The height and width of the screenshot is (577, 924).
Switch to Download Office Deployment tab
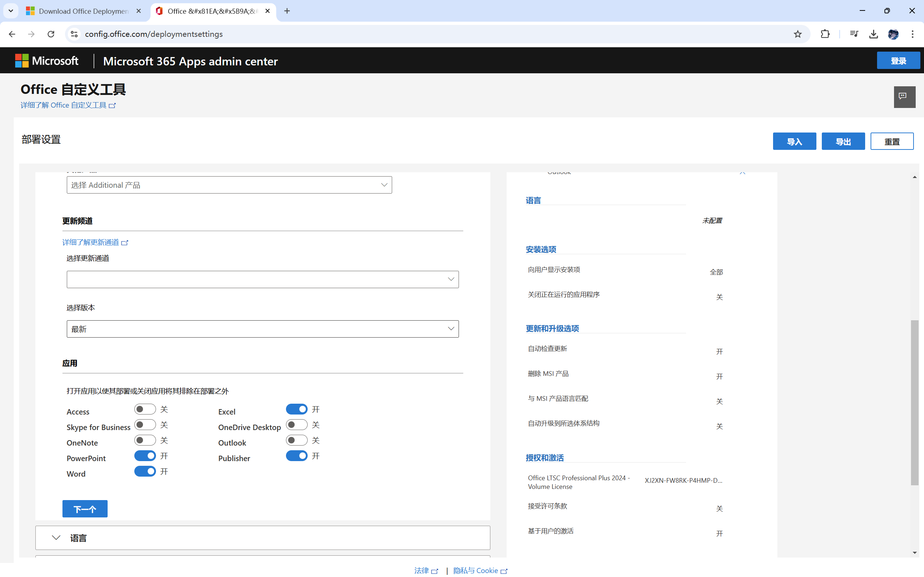pos(83,11)
